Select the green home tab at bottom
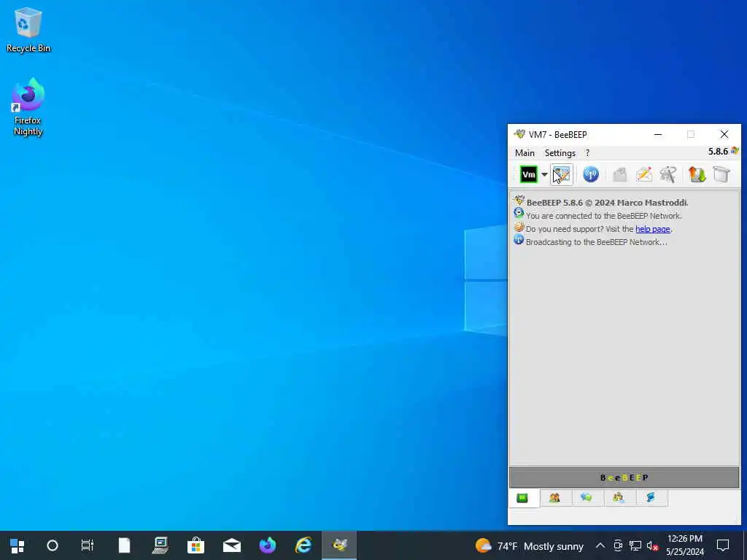The height and width of the screenshot is (560, 747). [x=523, y=498]
